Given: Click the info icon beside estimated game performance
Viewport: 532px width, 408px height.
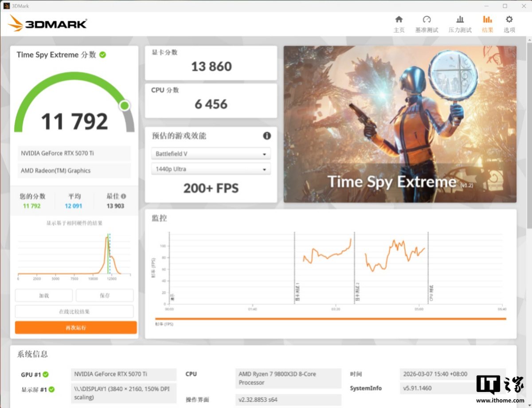Looking at the screenshot, I should tap(267, 136).
